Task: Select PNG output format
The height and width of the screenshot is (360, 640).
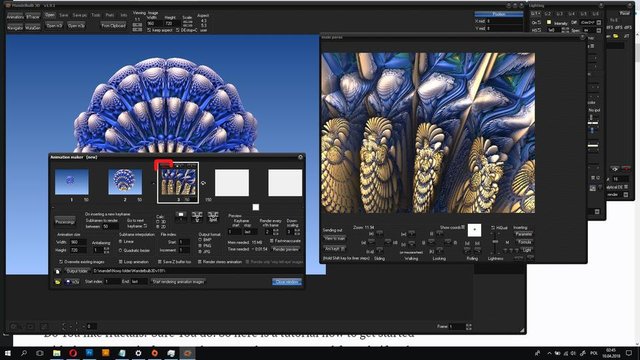Action: click(200, 246)
